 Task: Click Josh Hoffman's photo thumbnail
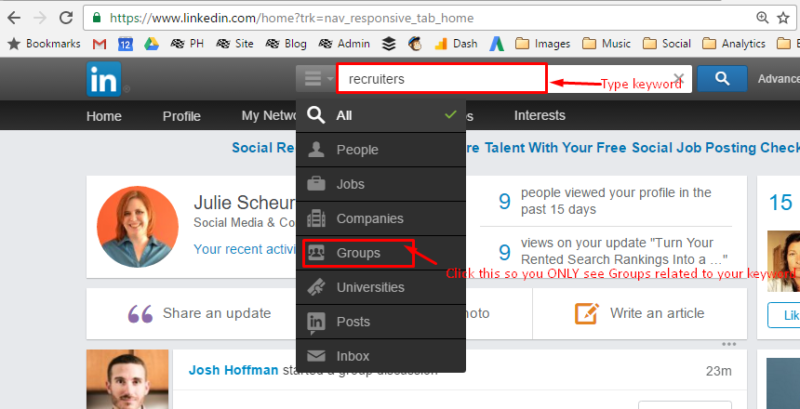[128, 379]
